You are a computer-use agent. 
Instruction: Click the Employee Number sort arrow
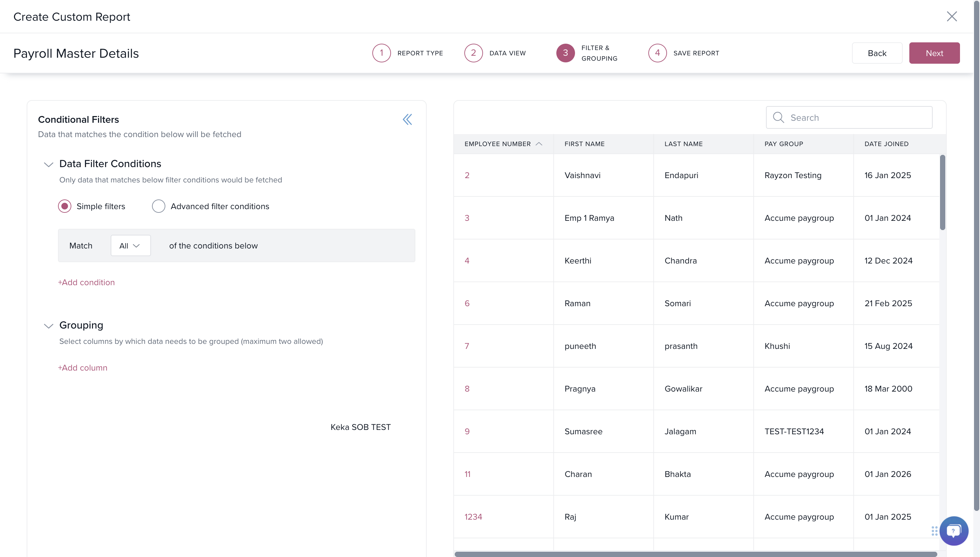539,144
